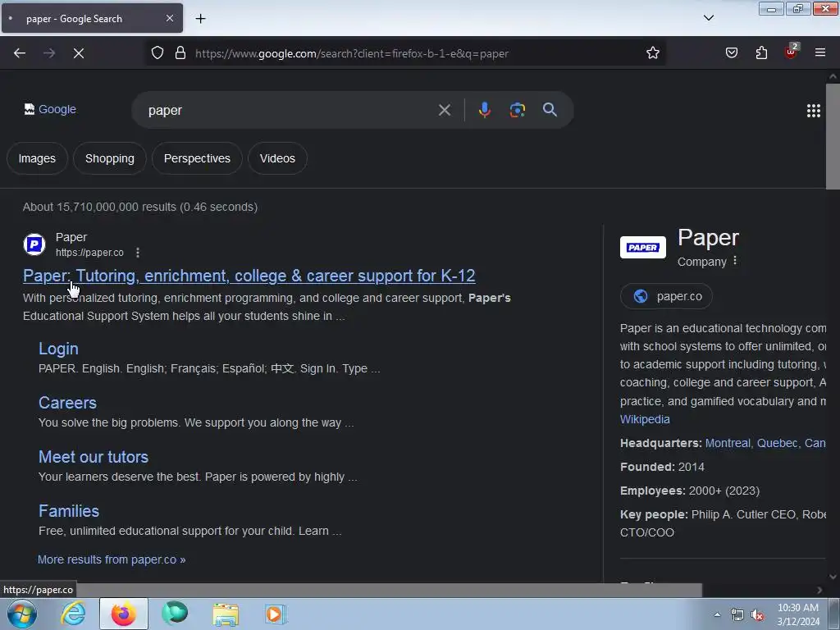The height and width of the screenshot is (630, 840).
Task: Open the Windows Start menu
Action: click(x=22, y=614)
